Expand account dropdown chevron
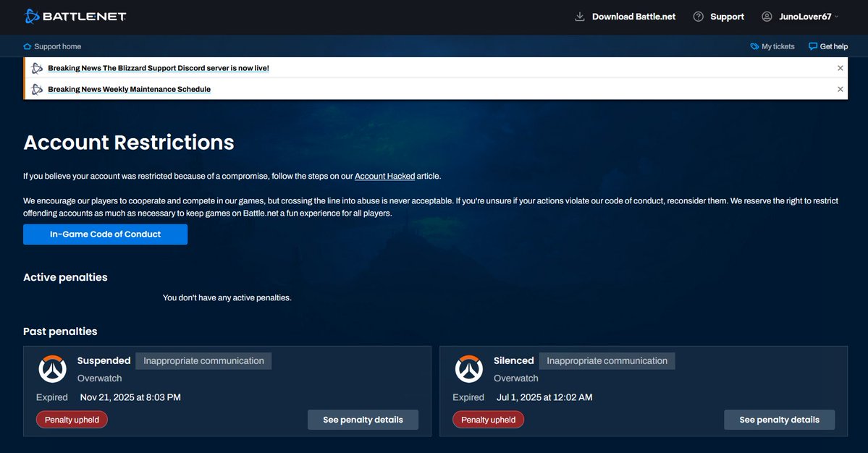This screenshot has height=453, width=868. 836,17
